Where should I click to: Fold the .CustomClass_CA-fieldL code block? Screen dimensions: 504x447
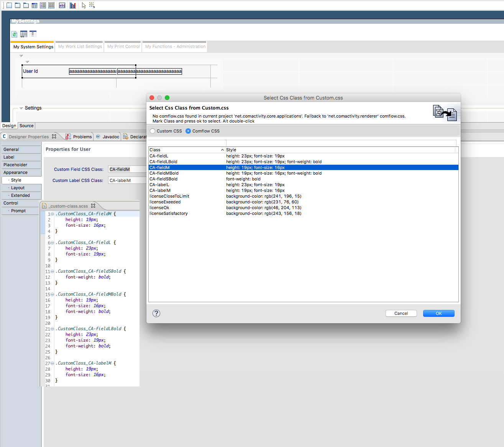pyautogui.click(x=53, y=242)
